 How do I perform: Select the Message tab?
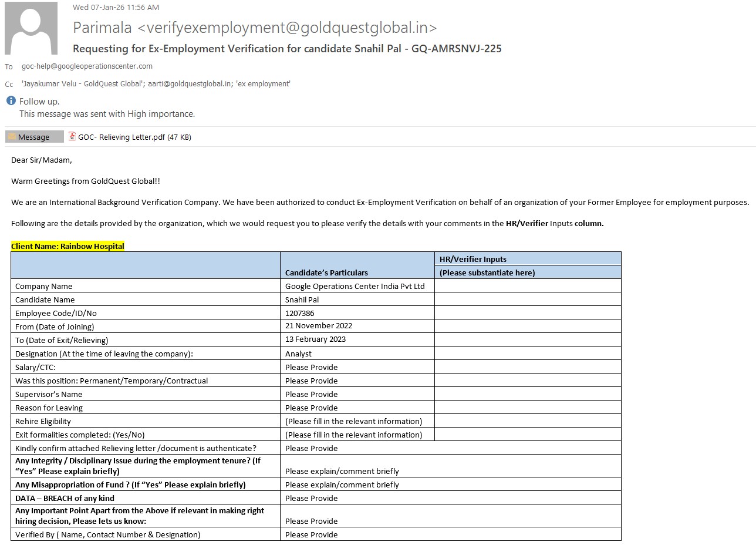pyautogui.click(x=34, y=137)
